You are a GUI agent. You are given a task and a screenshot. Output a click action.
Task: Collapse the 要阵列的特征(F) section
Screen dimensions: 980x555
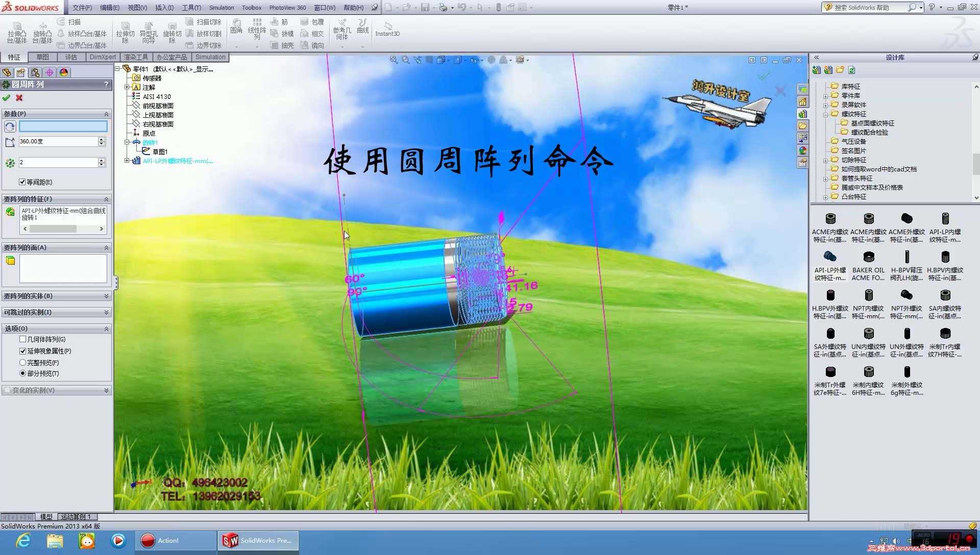[106, 199]
